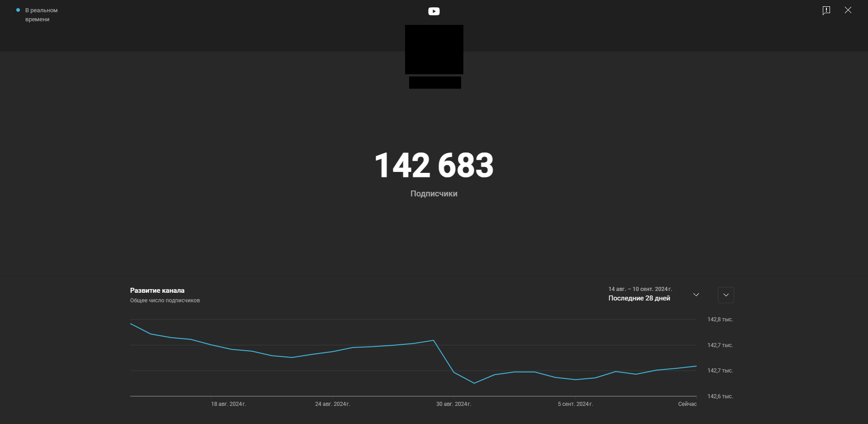Click the blacked-out channel avatar thumbnail
This screenshot has height=424, width=868.
click(x=434, y=49)
